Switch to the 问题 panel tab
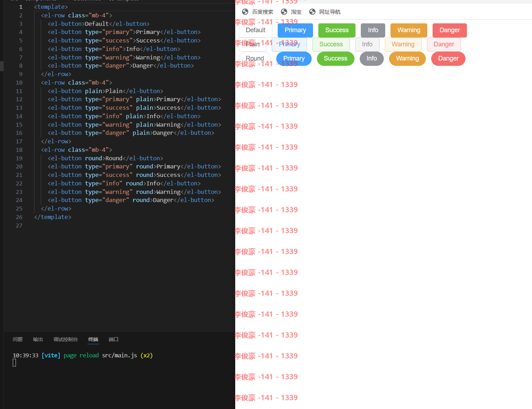 coord(18,339)
